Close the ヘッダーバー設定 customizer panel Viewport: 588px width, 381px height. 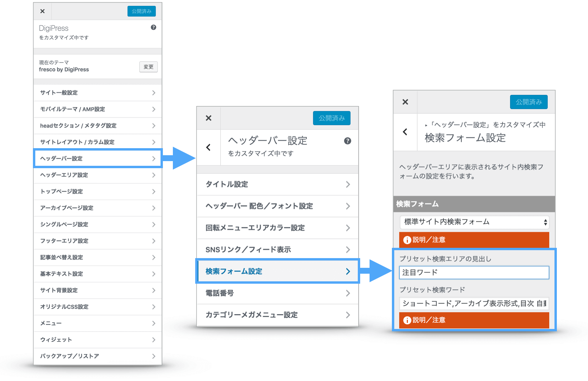(208, 118)
